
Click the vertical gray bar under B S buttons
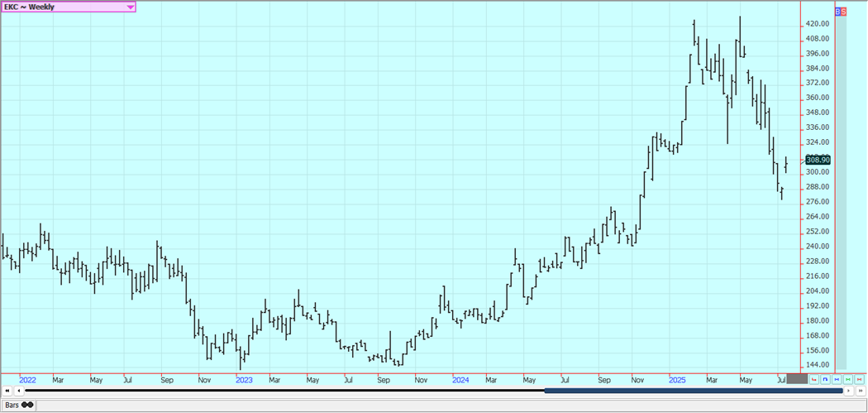click(841, 192)
